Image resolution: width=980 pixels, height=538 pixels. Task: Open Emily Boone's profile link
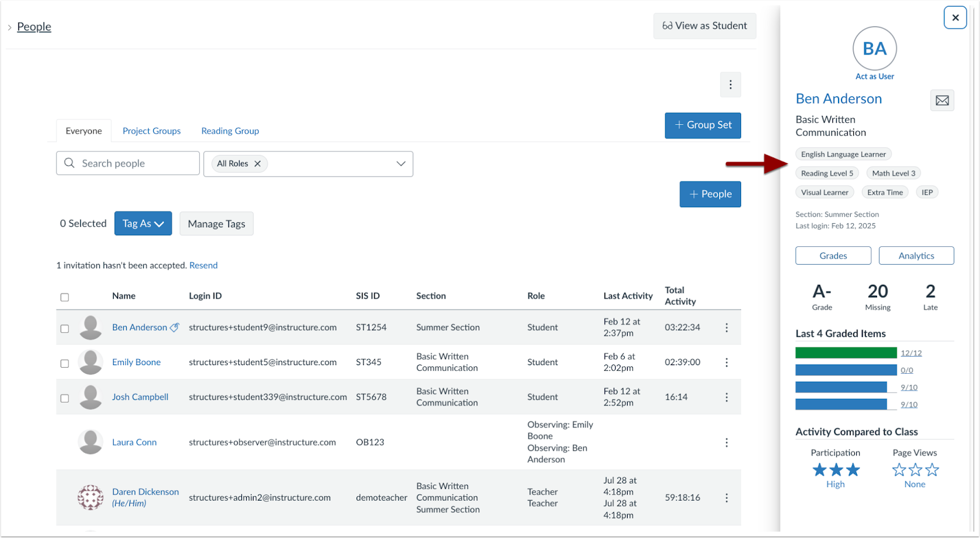point(136,362)
